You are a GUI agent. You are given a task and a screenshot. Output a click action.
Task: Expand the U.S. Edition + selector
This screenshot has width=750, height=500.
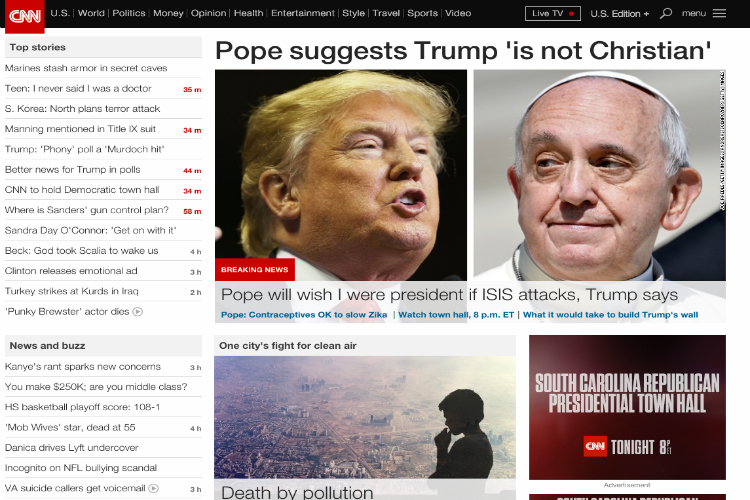619,14
